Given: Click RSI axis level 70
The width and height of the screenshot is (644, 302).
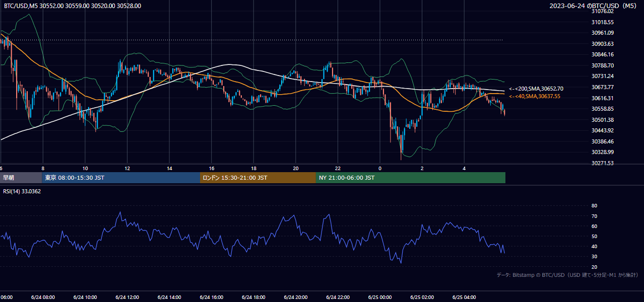Looking at the screenshot, I should pyautogui.click(x=594, y=216).
